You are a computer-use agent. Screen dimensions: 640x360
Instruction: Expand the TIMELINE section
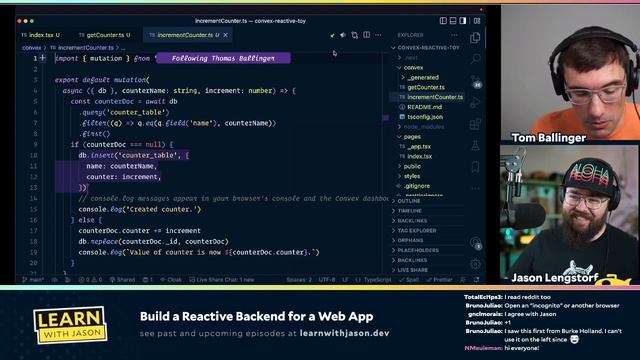(x=427, y=211)
